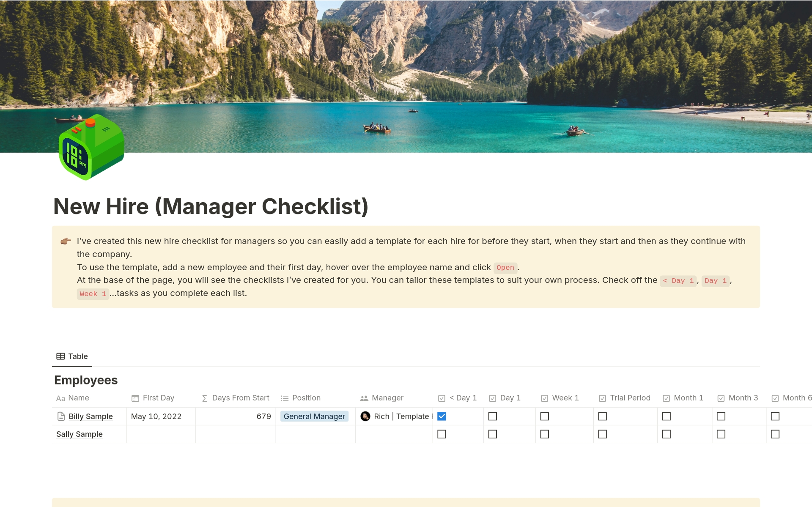This screenshot has width=812, height=507.
Task: Click the calendar icon in First Day header
Action: [x=135, y=398]
